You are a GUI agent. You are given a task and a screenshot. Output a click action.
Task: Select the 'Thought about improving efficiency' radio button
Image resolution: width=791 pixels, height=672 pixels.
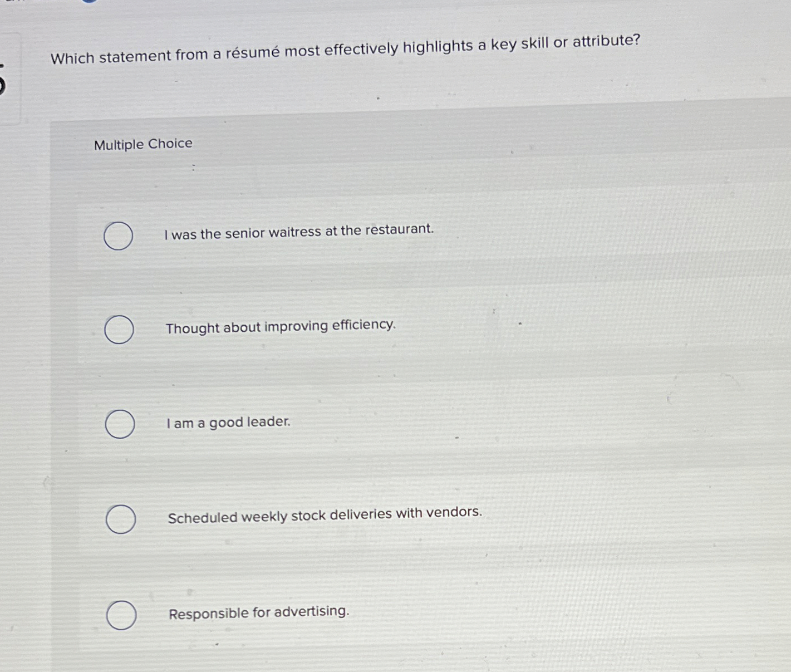coord(119,330)
